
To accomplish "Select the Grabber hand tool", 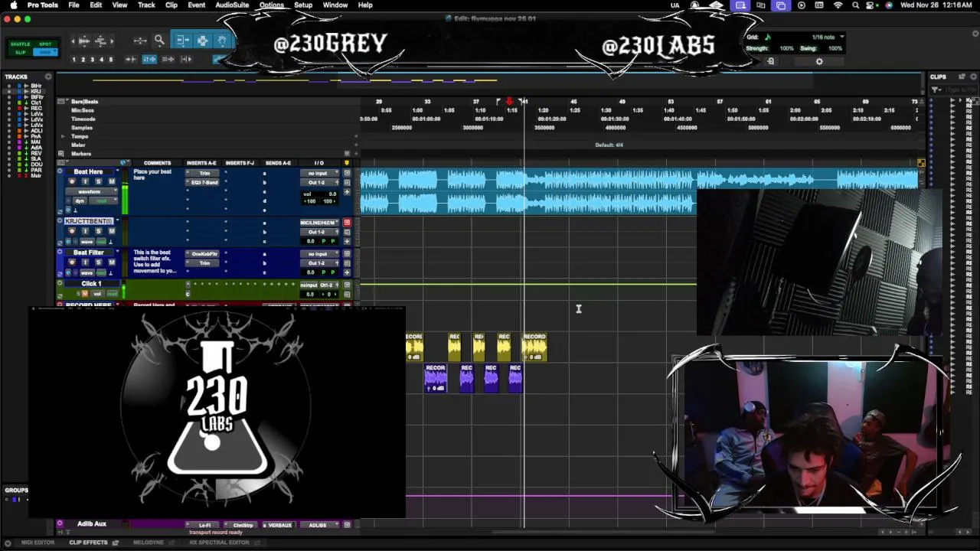I will pos(222,41).
